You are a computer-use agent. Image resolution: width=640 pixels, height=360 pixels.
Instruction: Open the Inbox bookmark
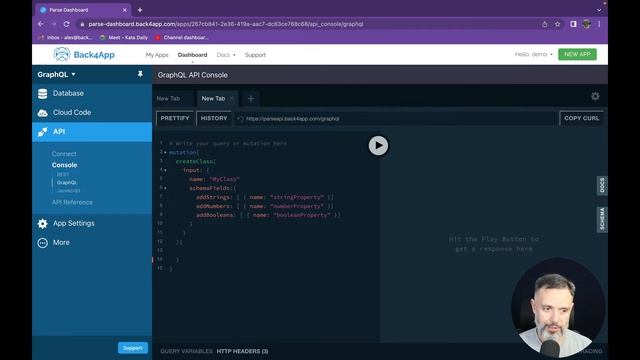coord(65,38)
